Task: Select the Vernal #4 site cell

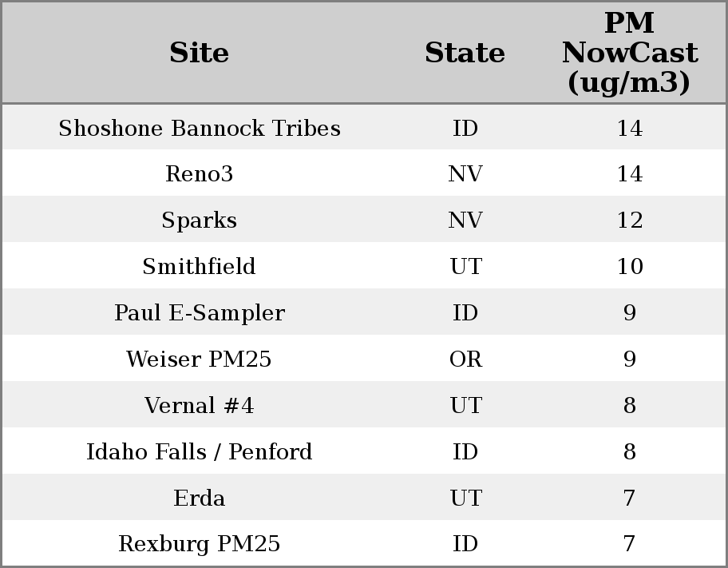Action: click(199, 406)
